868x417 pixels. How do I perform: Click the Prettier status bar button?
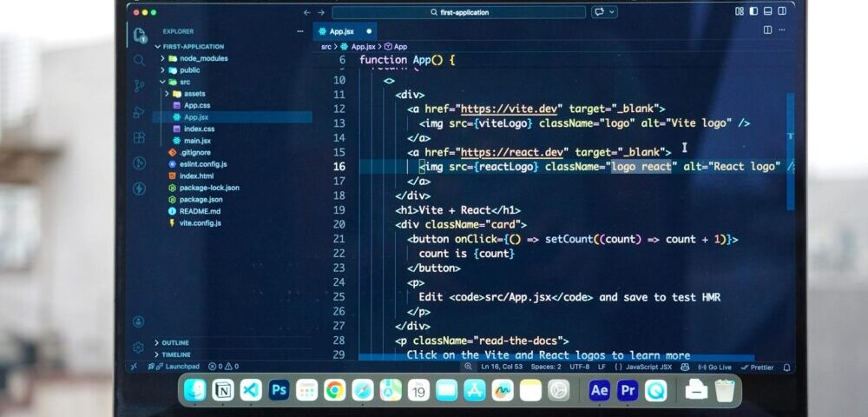(x=757, y=367)
